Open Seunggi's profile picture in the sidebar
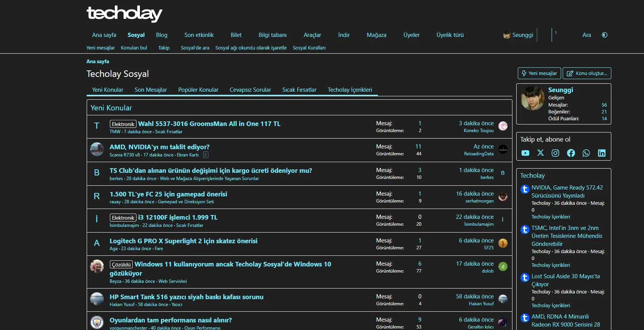 click(x=533, y=98)
